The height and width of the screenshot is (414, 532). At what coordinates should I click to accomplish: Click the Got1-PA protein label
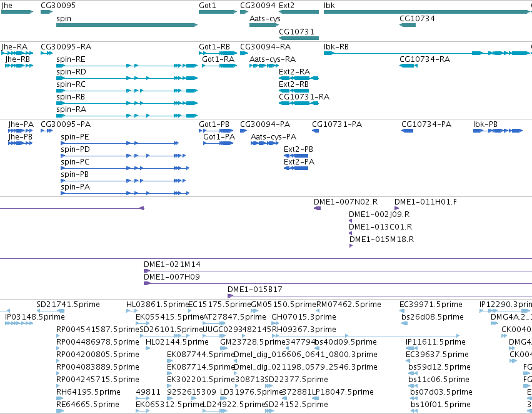click(x=219, y=137)
